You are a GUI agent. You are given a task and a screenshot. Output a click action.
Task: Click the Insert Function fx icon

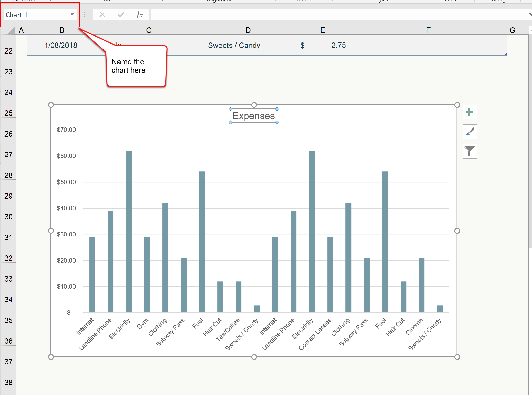[x=139, y=15]
